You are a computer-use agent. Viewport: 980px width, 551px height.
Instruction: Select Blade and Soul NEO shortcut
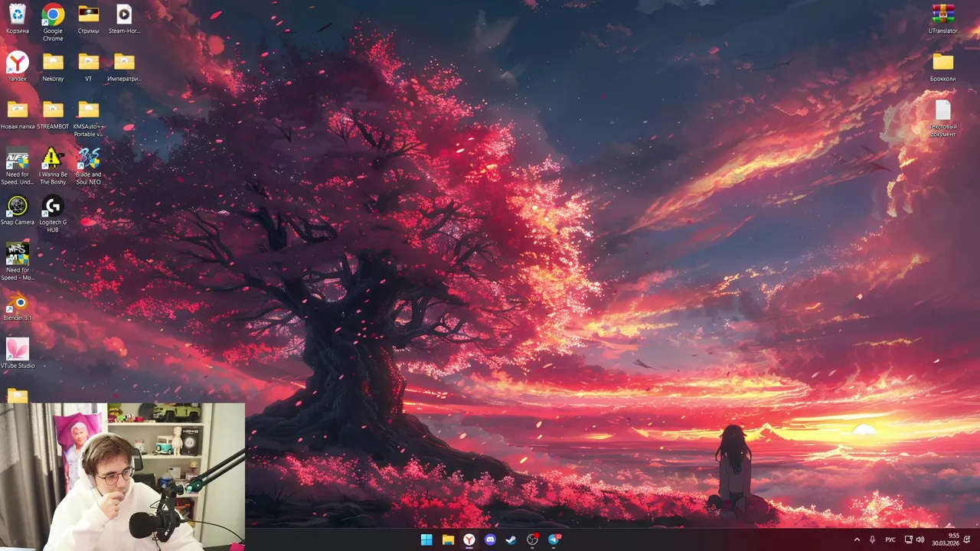point(89,166)
